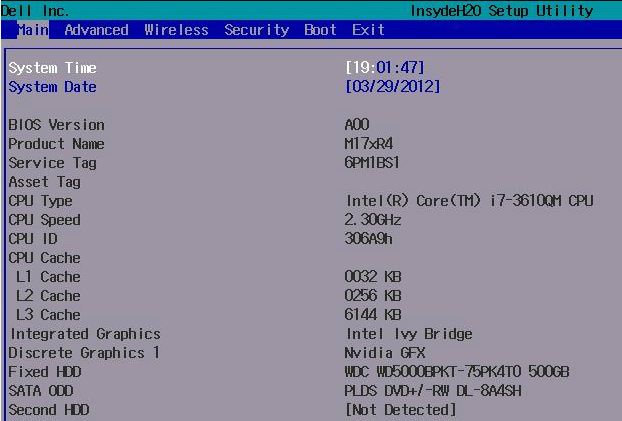Click the Discrete Graphics 1 label
This screenshot has height=421, width=622.
(84, 353)
